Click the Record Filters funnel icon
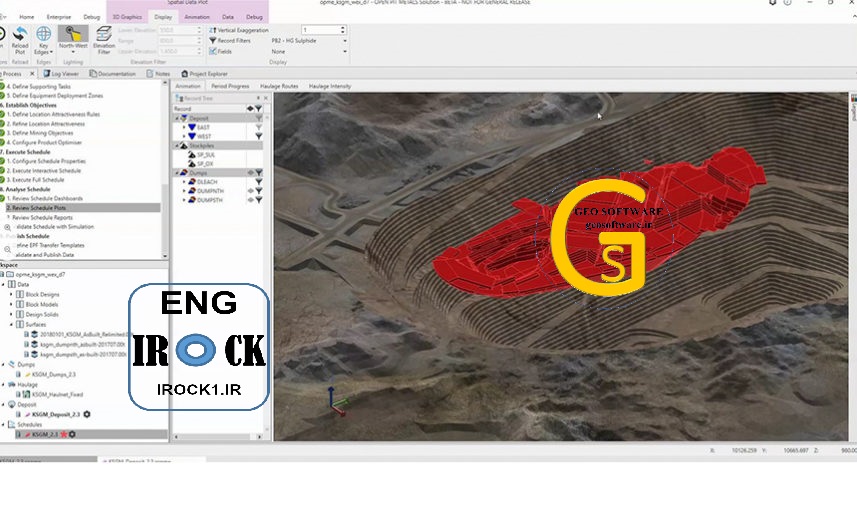The image size is (857, 523). click(213, 40)
